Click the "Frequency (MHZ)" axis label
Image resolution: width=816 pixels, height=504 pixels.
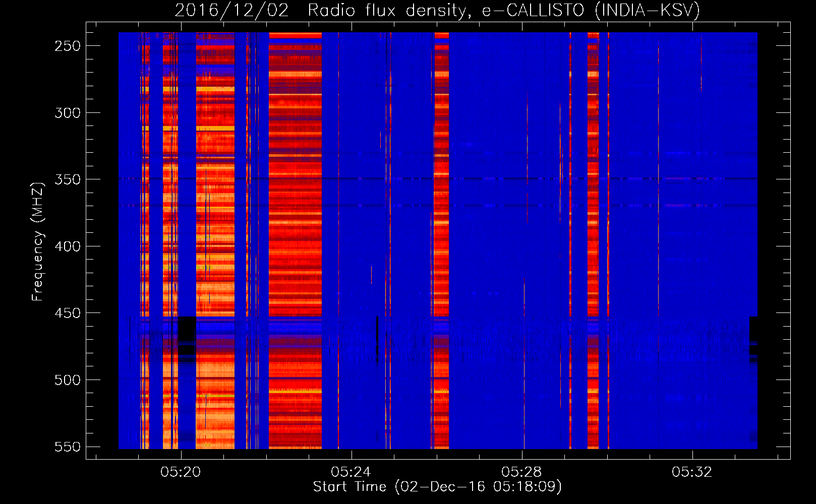(x=38, y=242)
